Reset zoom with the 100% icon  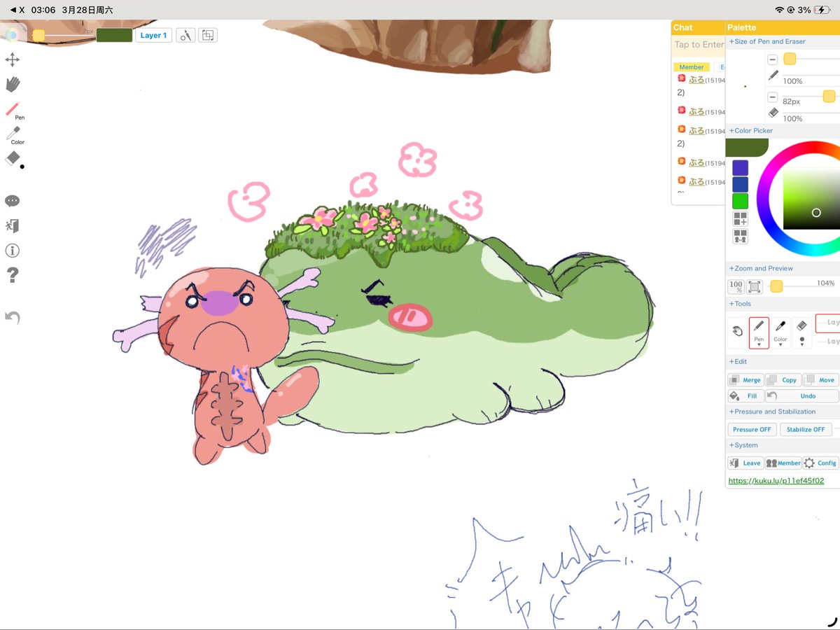pyautogui.click(x=736, y=286)
